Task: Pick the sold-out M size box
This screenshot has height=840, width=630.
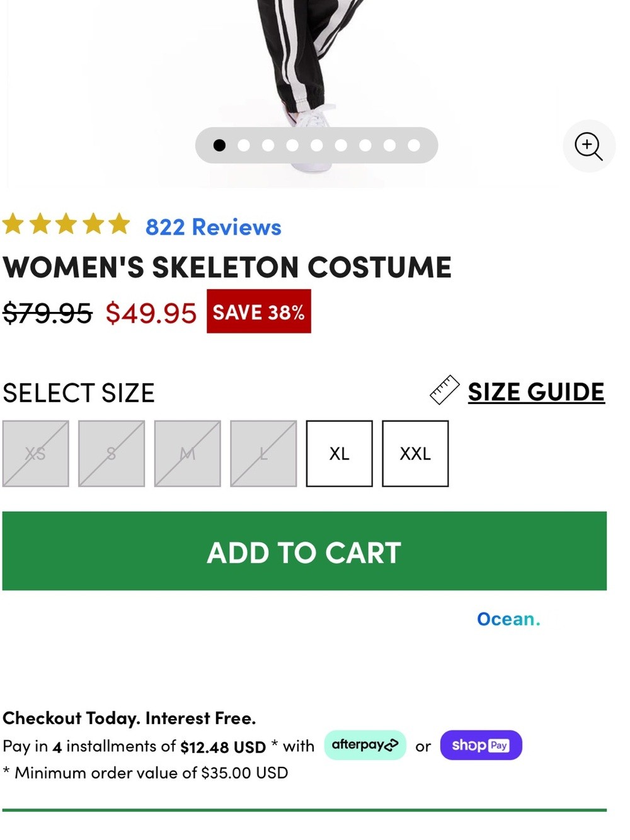Action: click(x=187, y=454)
